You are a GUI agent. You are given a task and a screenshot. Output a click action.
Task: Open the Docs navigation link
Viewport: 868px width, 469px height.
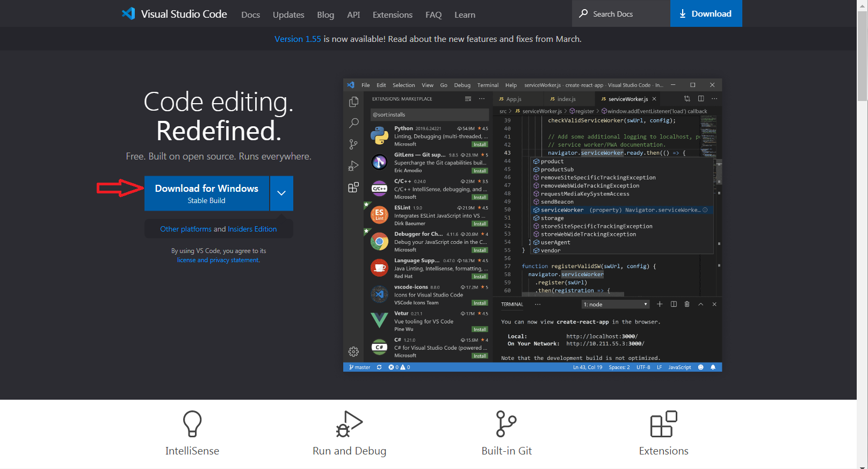click(250, 15)
